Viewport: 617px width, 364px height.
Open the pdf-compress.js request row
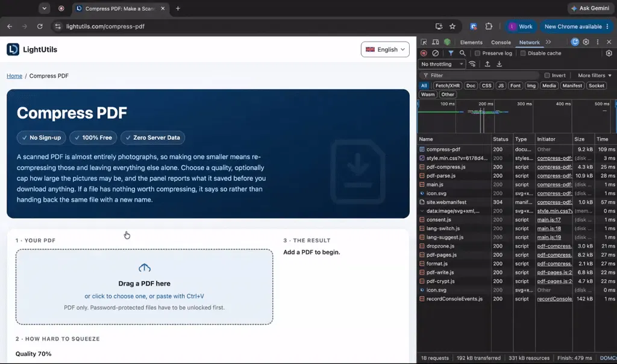pyautogui.click(x=516, y=167)
